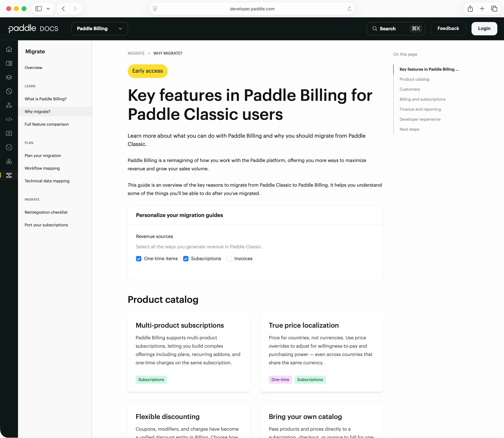The image size is (504, 438).
Task: Uncheck the One-time items revenue source
Action: coord(139,259)
